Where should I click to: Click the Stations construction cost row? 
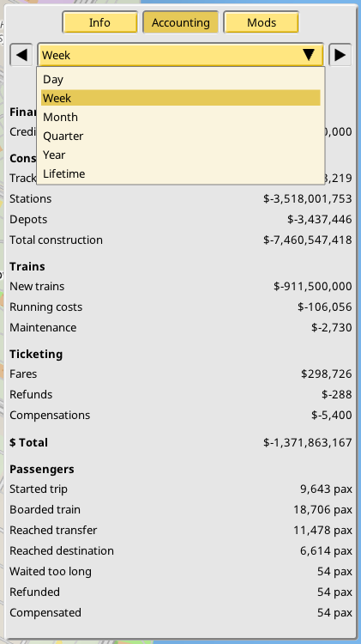click(x=180, y=199)
